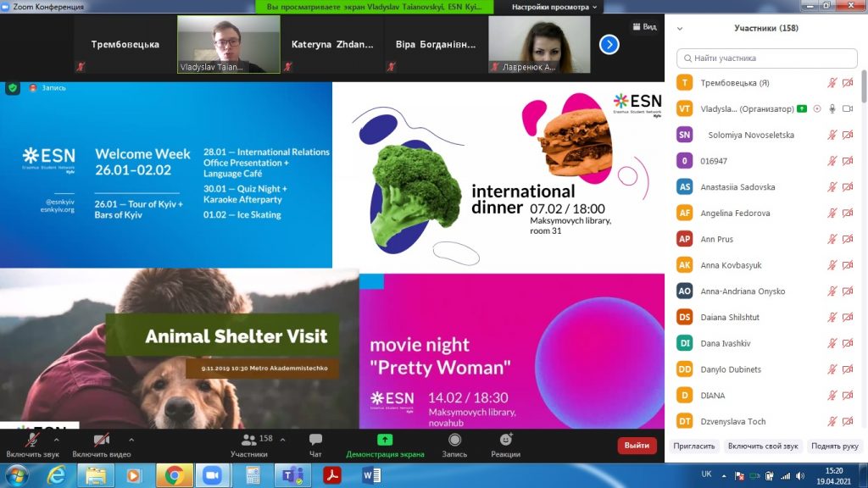The image size is (868, 488).
Task: Open Adobe Acrobat from taskbar
Action: 332,475
